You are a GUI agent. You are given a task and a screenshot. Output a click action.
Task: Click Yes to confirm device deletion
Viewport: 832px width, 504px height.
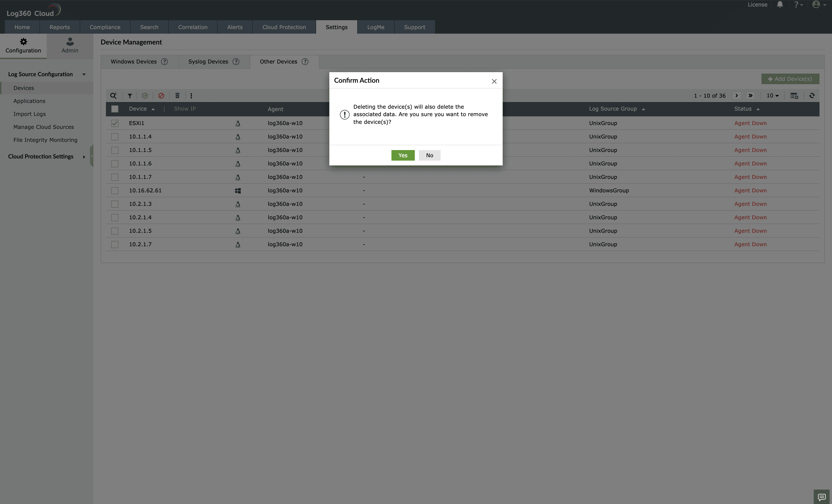tap(403, 155)
